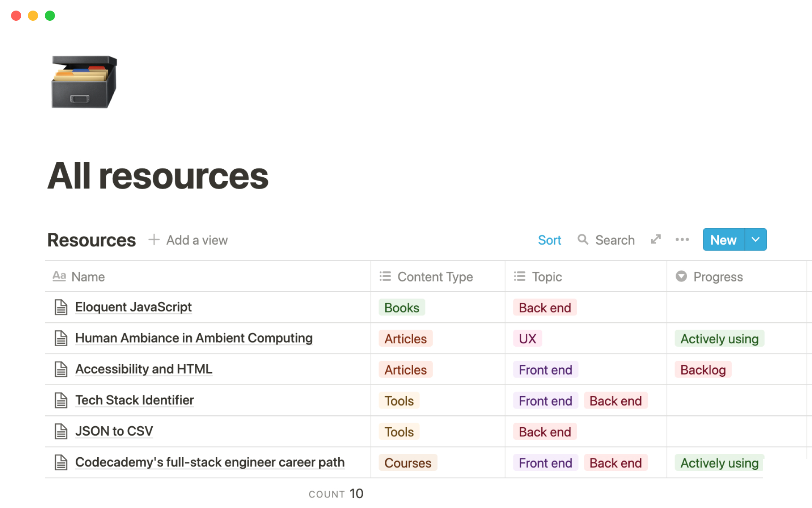812x508 pixels.
Task: Click the list icon beside Content Type
Action: coord(385,276)
